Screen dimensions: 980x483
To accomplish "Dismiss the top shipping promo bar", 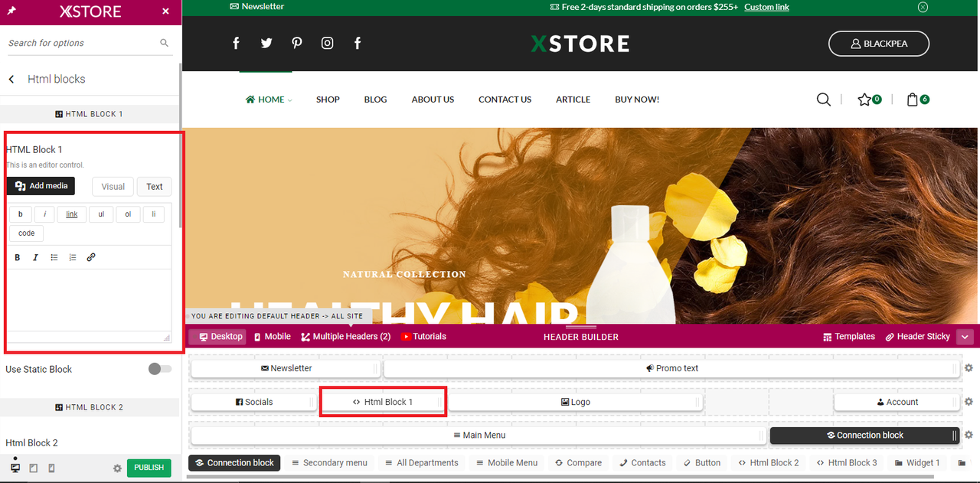I will (923, 7).
